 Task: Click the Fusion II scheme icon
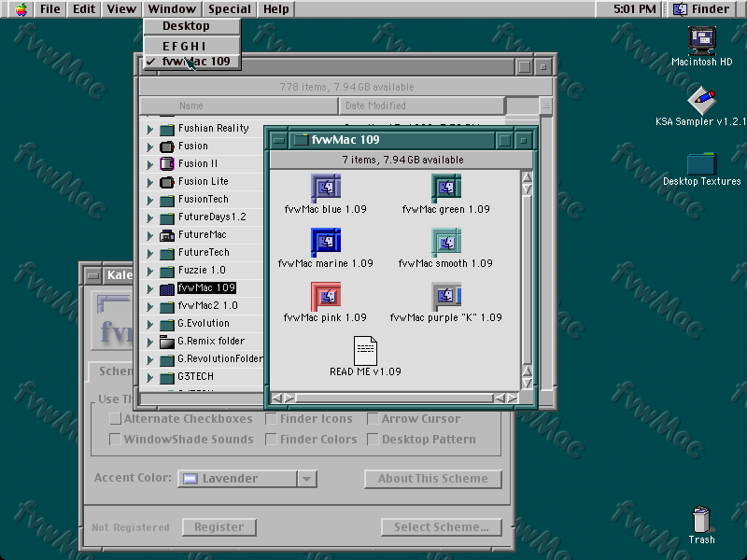(167, 164)
